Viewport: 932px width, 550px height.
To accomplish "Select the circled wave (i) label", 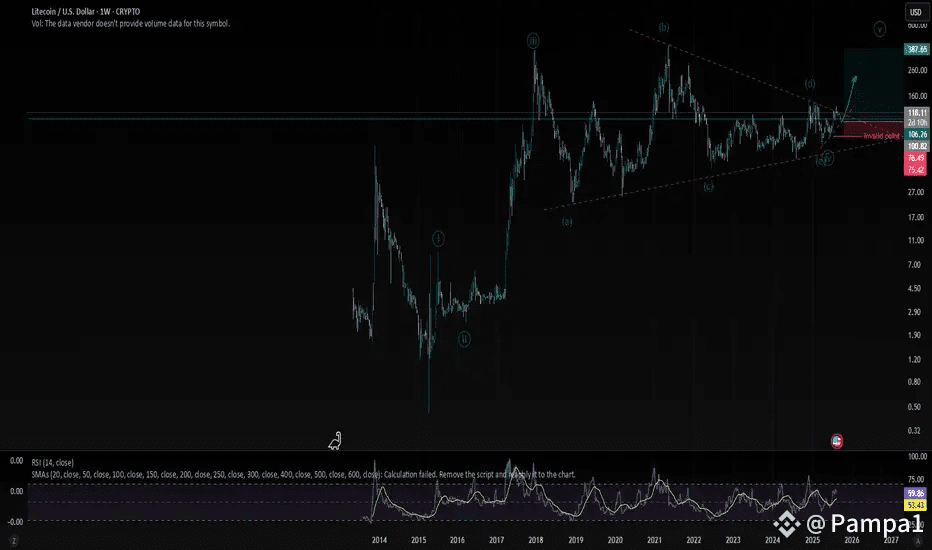I will (x=438, y=239).
